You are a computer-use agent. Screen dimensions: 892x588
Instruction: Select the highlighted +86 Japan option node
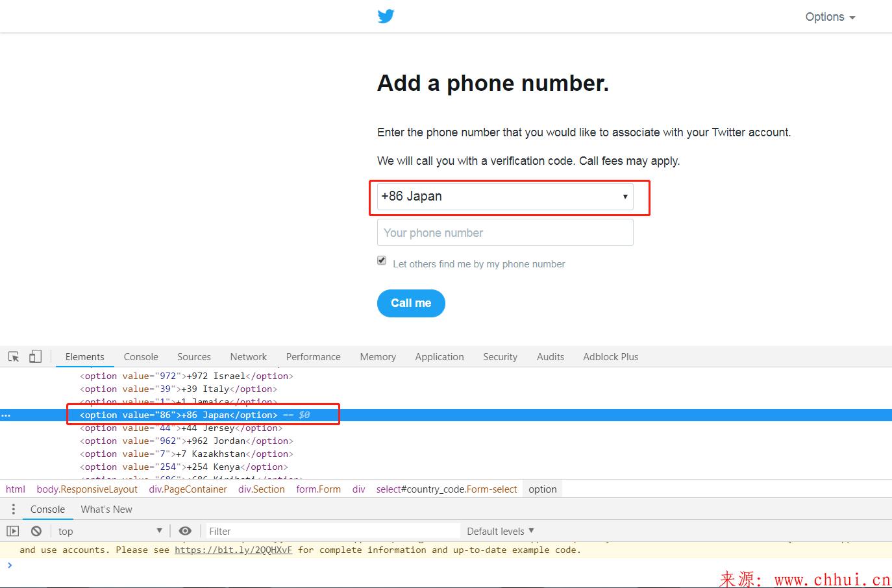point(179,415)
